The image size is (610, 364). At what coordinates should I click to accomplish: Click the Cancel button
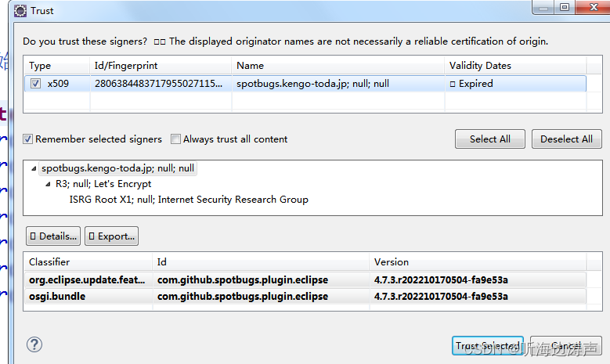(x=566, y=346)
